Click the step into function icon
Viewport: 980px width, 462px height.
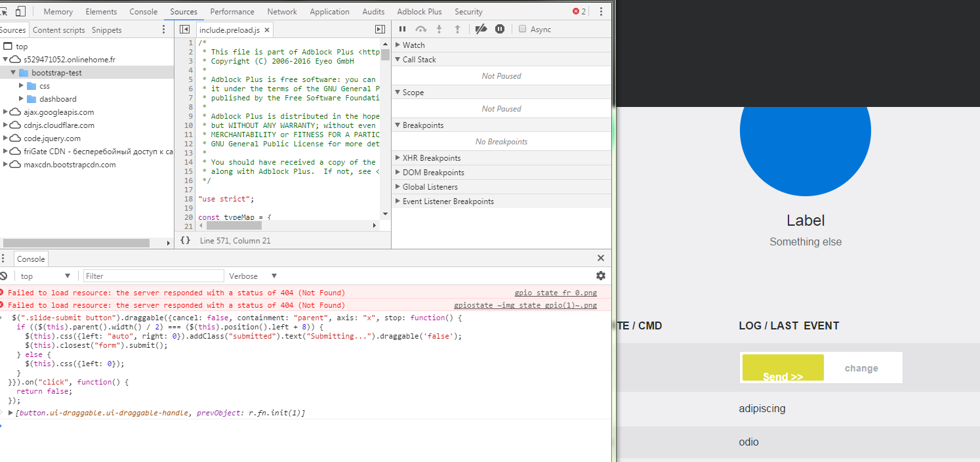(439, 29)
